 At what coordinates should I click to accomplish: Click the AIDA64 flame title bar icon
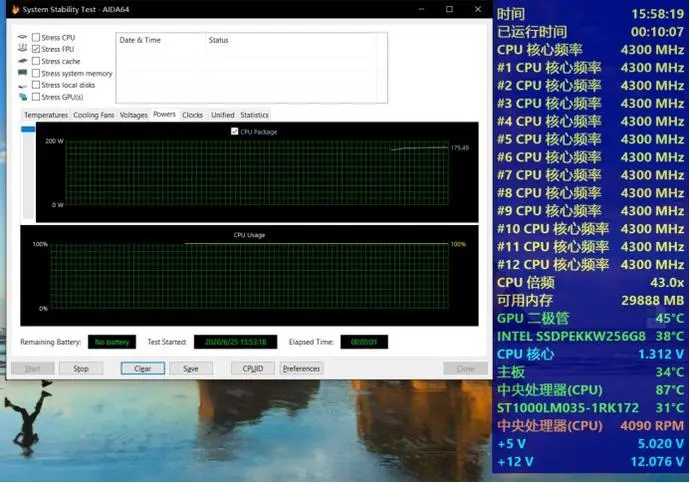click(x=15, y=9)
